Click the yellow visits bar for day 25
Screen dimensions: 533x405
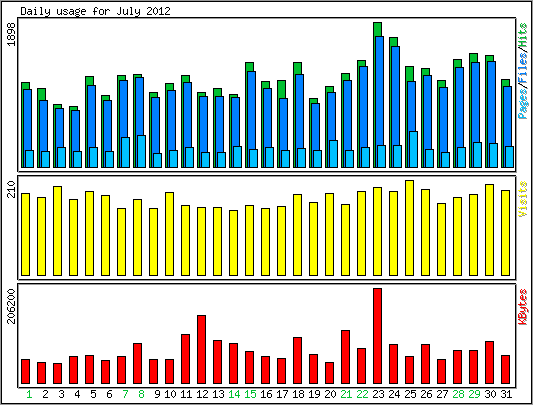[409, 228]
